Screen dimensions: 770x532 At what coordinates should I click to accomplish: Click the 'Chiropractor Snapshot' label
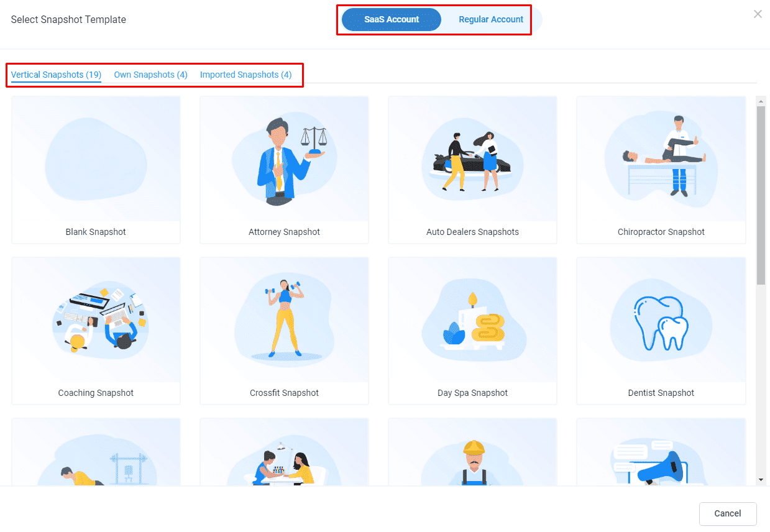(661, 232)
